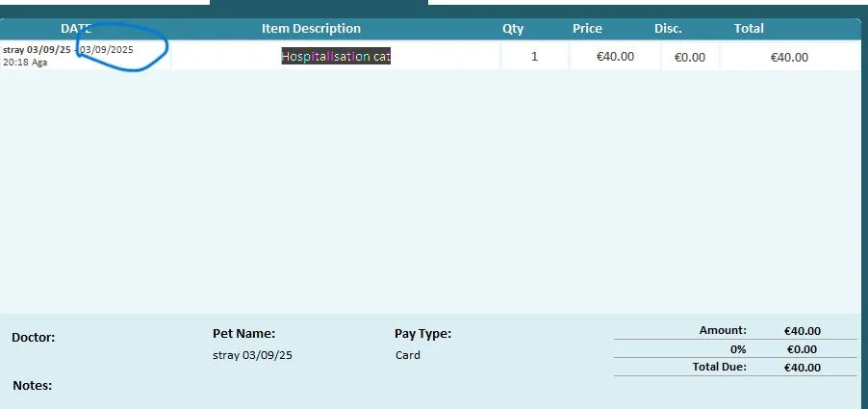Image resolution: width=868 pixels, height=409 pixels.
Task: Select the Item Description column header
Action: click(x=311, y=29)
